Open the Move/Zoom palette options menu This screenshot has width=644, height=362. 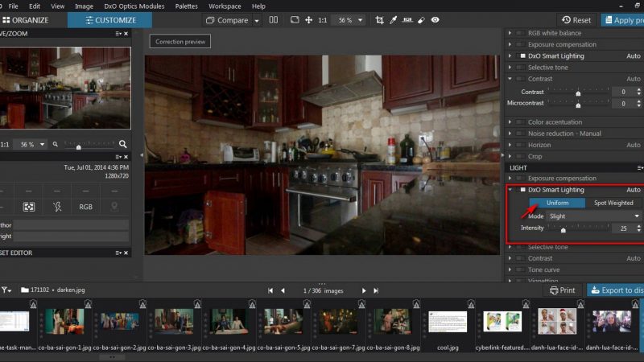(118, 34)
